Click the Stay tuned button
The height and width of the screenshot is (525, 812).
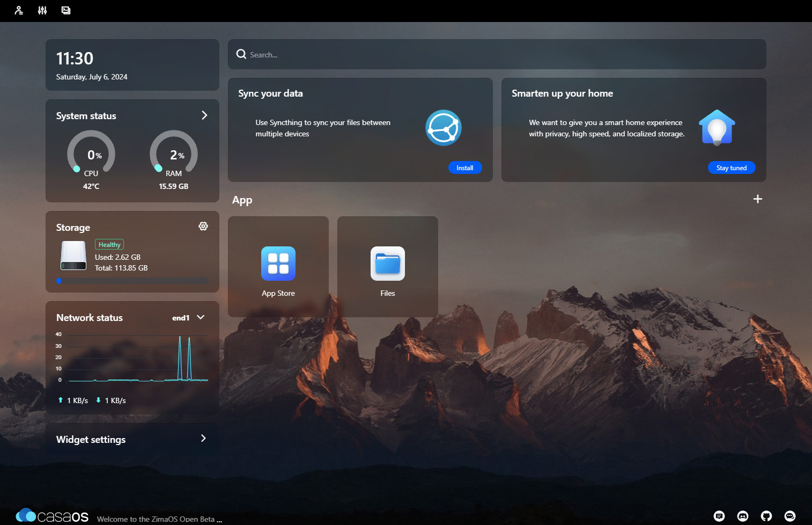point(732,168)
